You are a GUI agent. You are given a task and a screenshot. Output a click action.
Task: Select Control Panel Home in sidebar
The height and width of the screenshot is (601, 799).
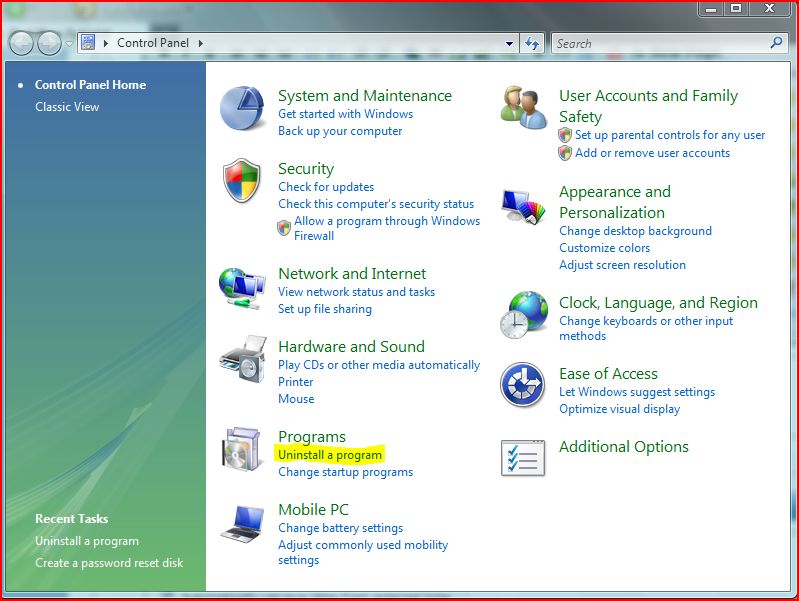click(90, 85)
